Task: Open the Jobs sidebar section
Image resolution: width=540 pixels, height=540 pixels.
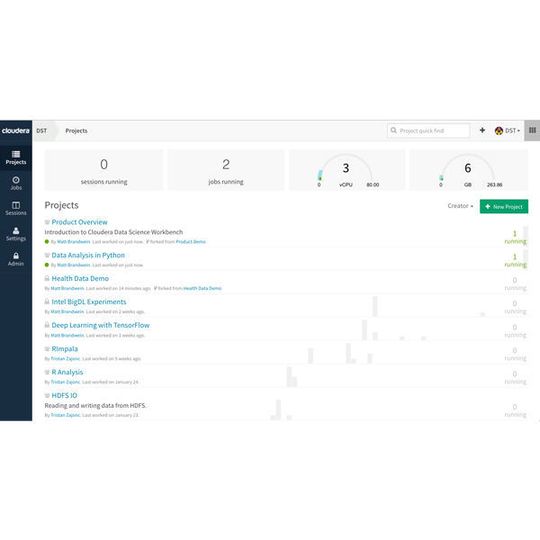Action: click(16, 183)
